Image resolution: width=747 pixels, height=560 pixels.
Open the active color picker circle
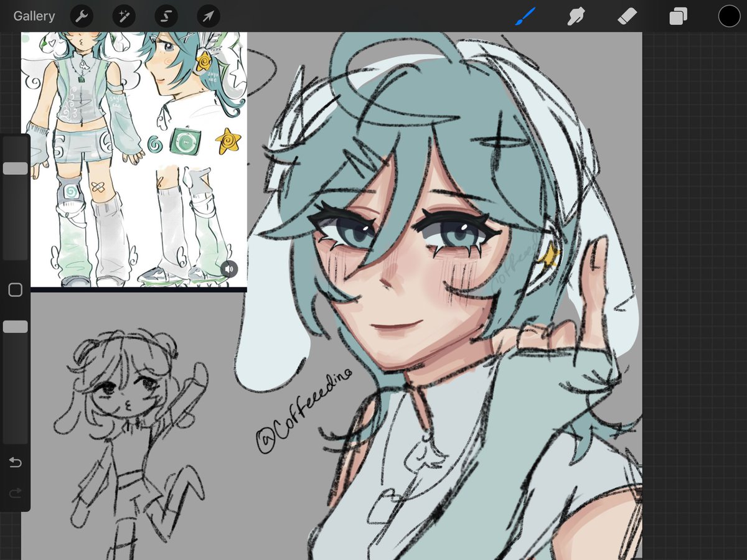point(729,16)
